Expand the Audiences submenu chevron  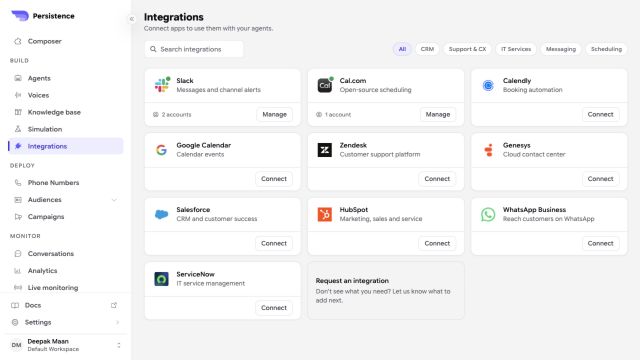pos(114,200)
